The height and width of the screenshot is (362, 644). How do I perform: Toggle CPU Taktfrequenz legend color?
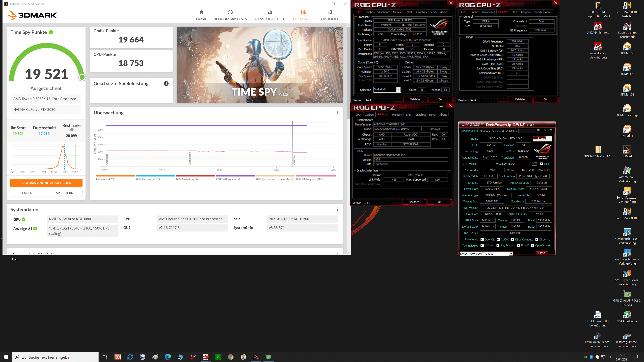pos(235,176)
